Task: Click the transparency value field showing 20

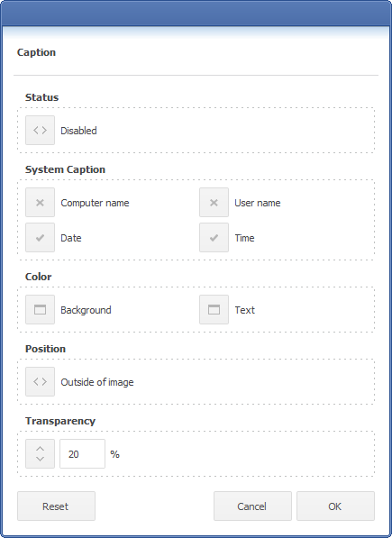Action: pos(82,453)
